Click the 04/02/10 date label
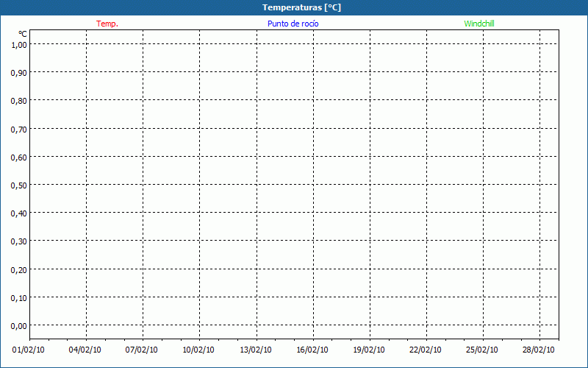Viewport: 588px width, 368px height. click(x=85, y=350)
